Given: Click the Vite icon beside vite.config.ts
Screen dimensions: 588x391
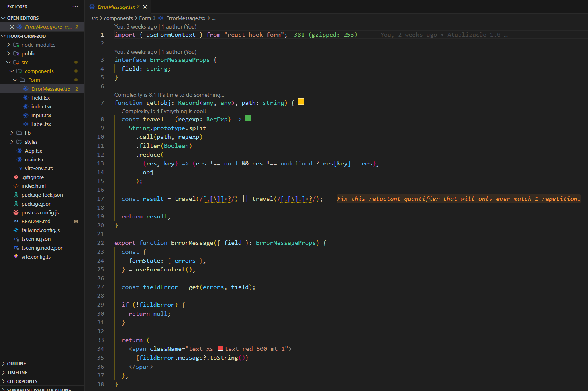Looking at the screenshot, I should click(16, 257).
